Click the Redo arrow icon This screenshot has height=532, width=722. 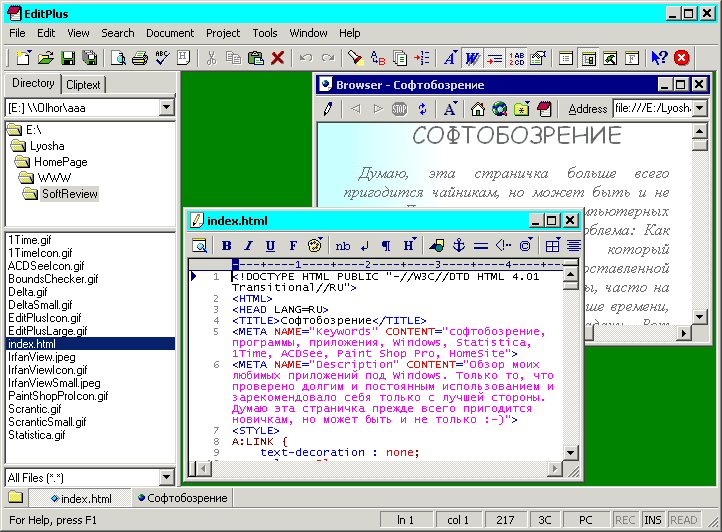pos(328,58)
